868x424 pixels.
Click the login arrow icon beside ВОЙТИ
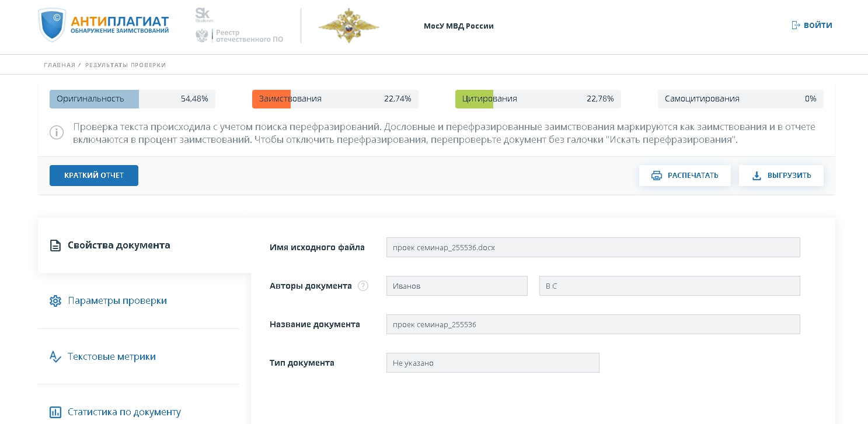[x=795, y=25]
